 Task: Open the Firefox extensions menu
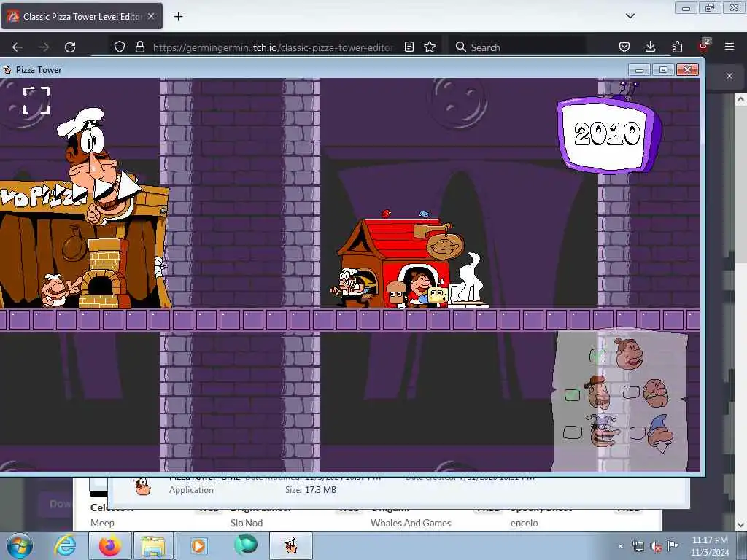(677, 47)
